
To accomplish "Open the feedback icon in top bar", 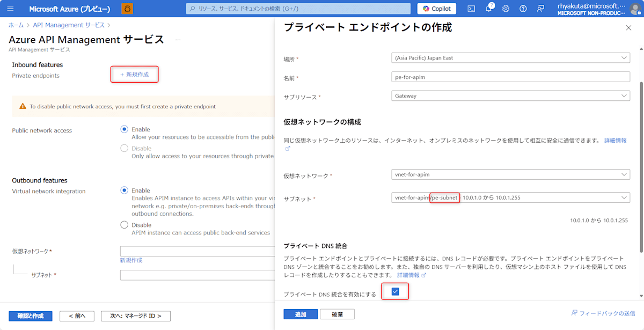I will (540, 9).
